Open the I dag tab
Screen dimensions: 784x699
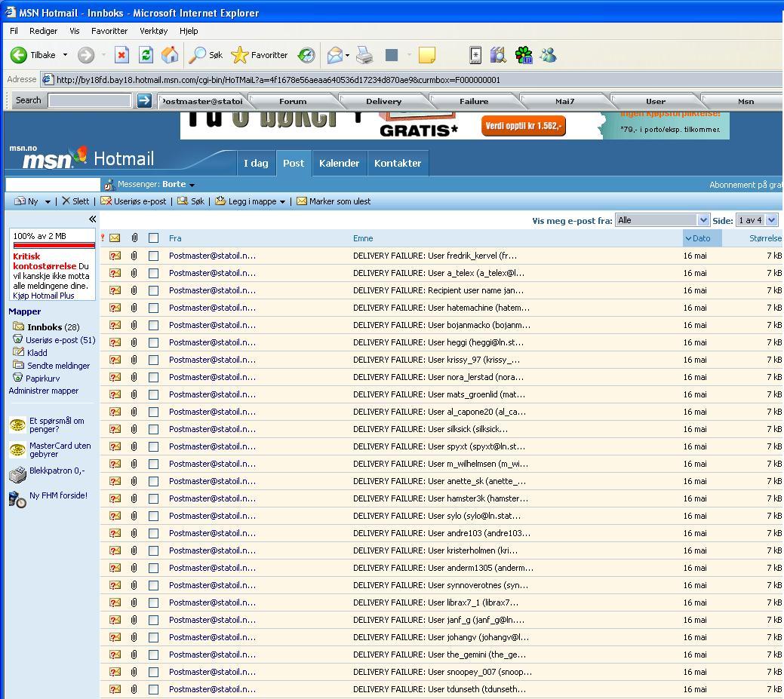pyautogui.click(x=256, y=163)
